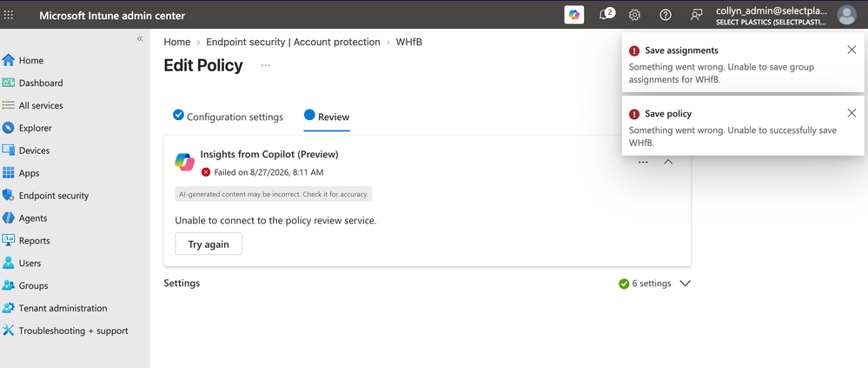Viewport: 868px width, 368px height.
Task: Click the Groups icon in sidebar
Action: pyautogui.click(x=9, y=285)
